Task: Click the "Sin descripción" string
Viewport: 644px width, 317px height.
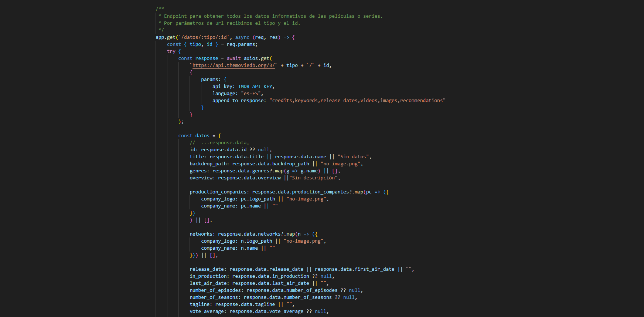Action: (x=314, y=178)
